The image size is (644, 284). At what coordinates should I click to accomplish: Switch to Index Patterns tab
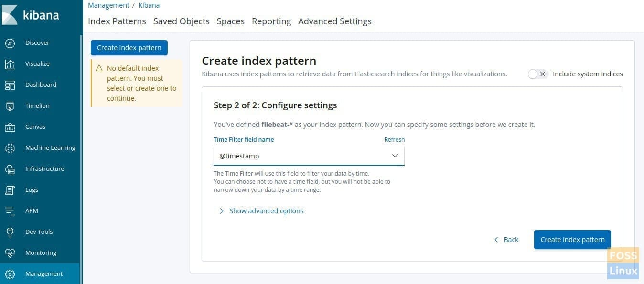pyautogui.click(x=117, y=21)
